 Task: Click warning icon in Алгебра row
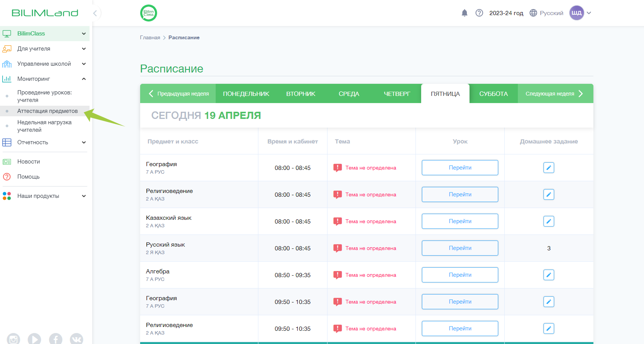pos(338,275)
